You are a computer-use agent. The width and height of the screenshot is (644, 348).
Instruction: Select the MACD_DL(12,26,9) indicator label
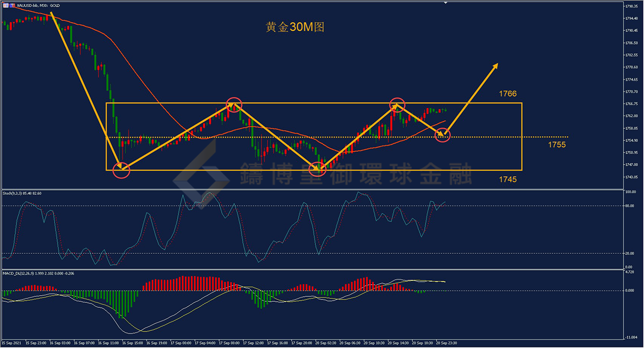click(x=39, y=273)
